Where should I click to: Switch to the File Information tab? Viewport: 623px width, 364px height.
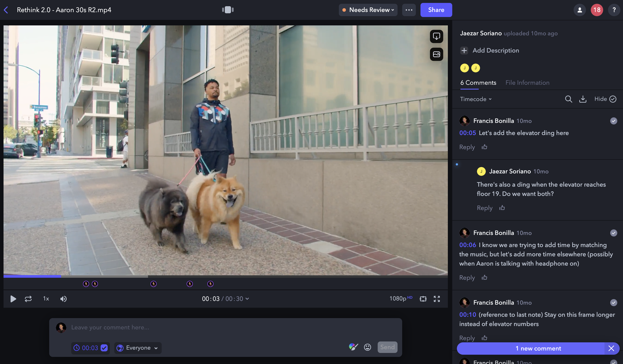pyautogui.click(x=527, y=83)
